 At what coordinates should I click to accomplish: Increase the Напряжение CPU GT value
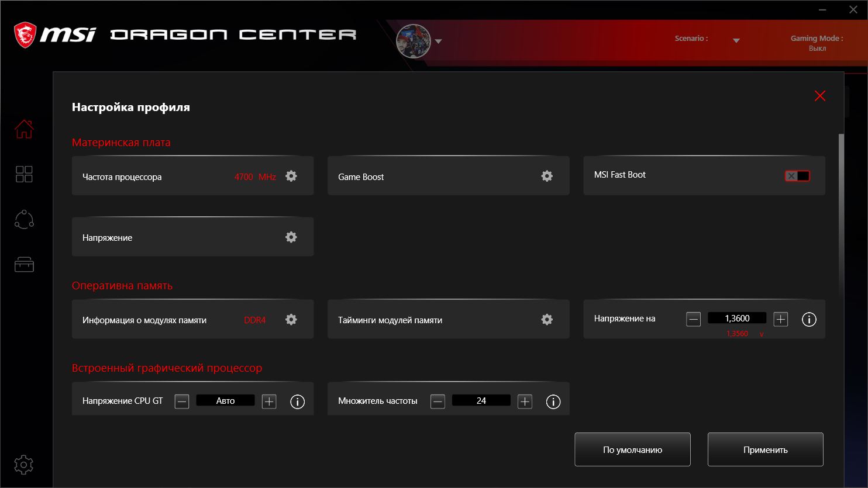[x=269, y=402]
